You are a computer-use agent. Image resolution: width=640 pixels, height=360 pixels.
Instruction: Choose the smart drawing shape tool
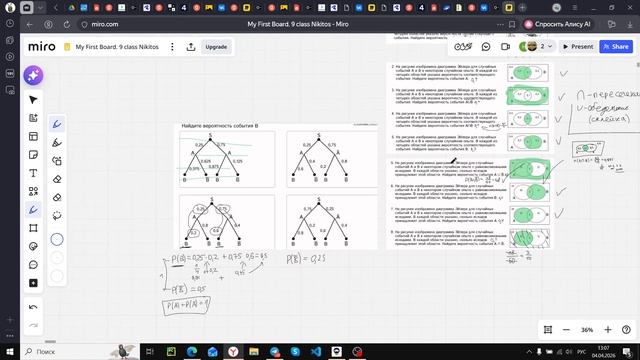pyautogui.click(x=57, y=161)
